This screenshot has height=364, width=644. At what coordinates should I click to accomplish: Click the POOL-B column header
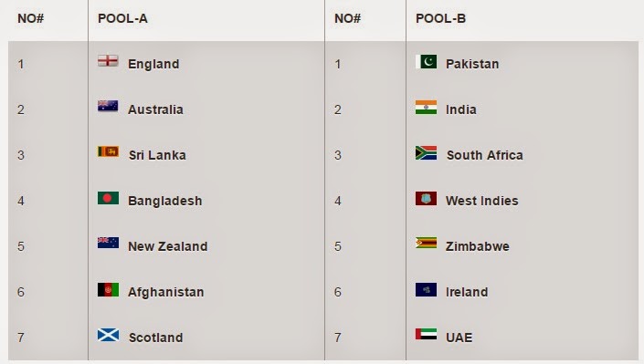(x=440, y=18)
